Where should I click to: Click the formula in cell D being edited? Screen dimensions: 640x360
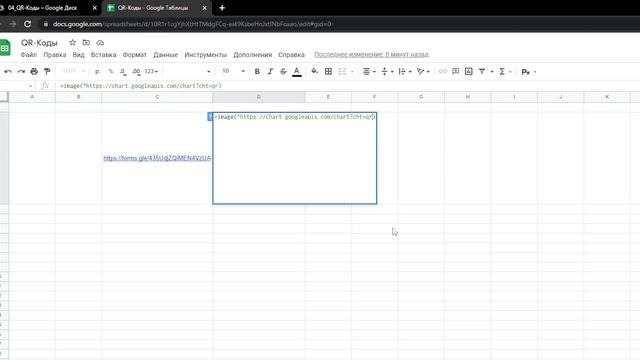click(295, 117)
